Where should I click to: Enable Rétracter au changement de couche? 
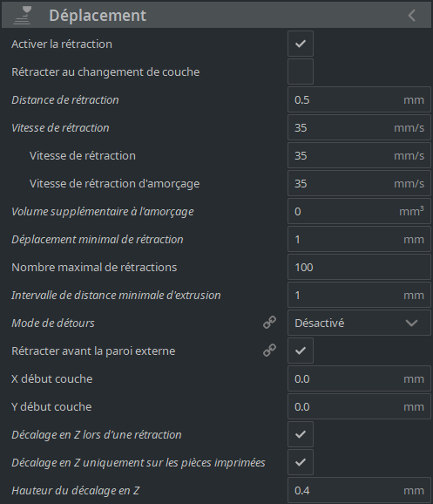(301, 72)
